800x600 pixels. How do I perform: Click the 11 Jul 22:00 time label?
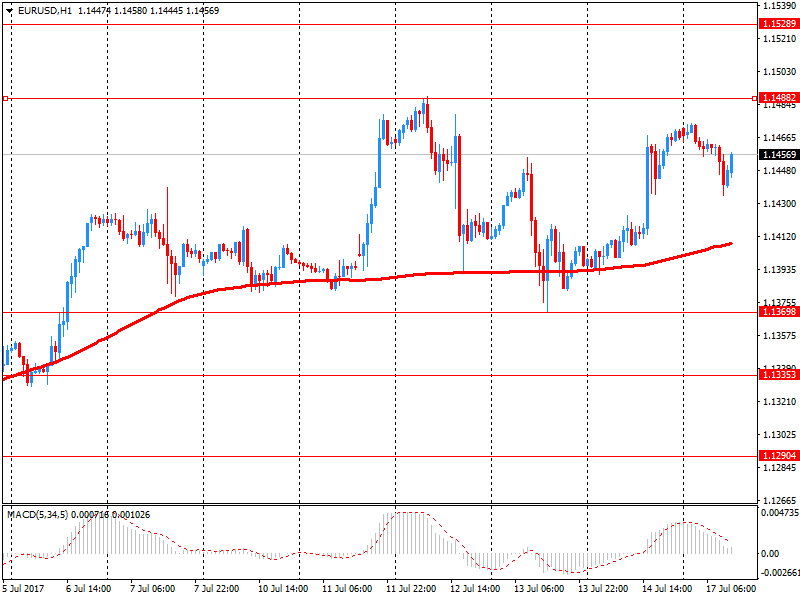coord(411,589)
